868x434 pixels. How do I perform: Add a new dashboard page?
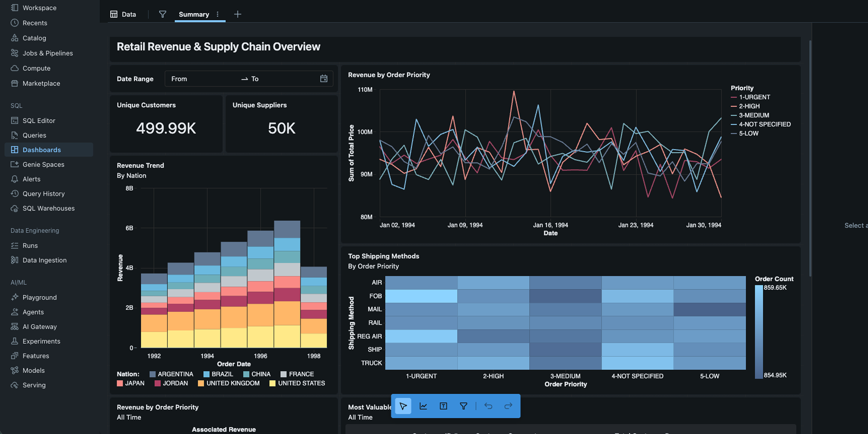point(238,14)
